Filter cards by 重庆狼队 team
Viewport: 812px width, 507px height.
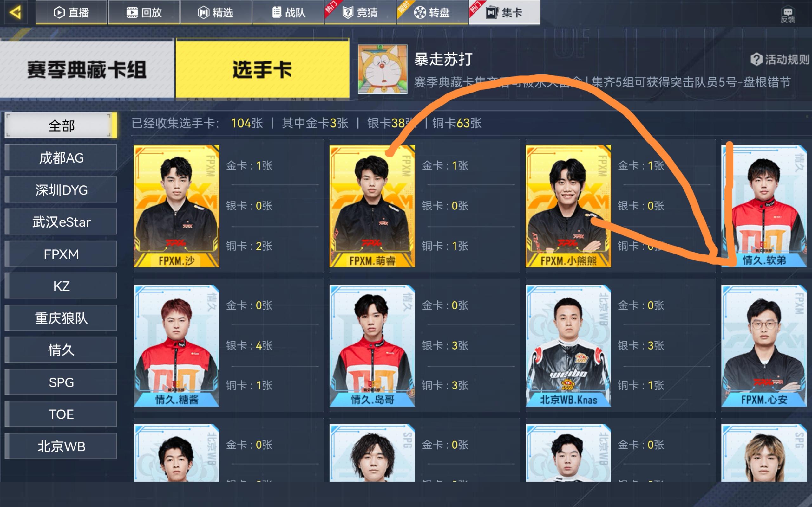click(61, 318)
